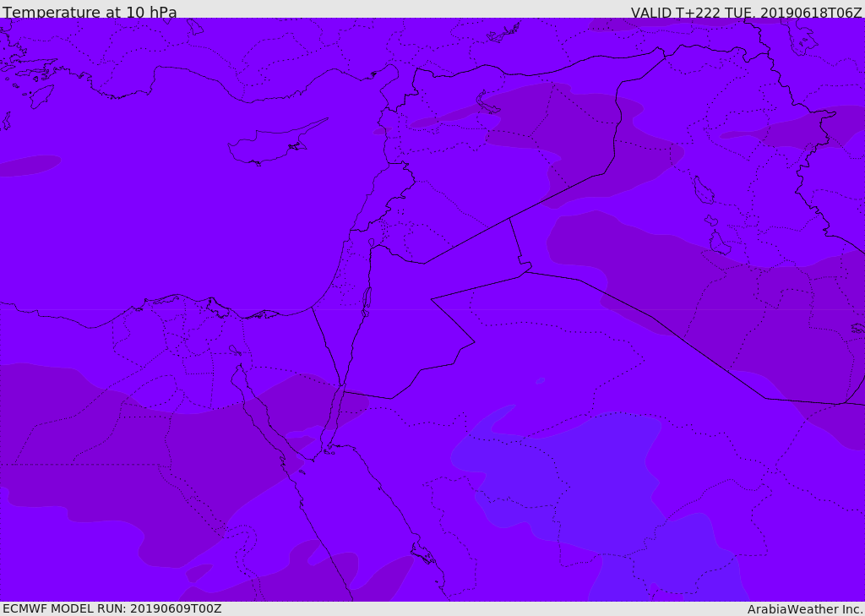This screenshot has height=616, width=865.
Task: Click the 'Temperature at 10 hPa' title text
Action: coord(90,11)
